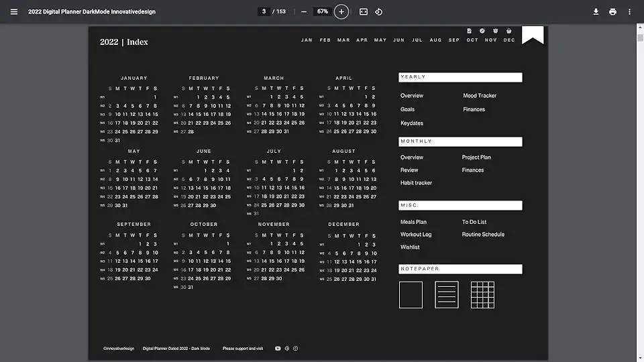
Task: Open the Routine Schedule link
Action: [483, 235]
